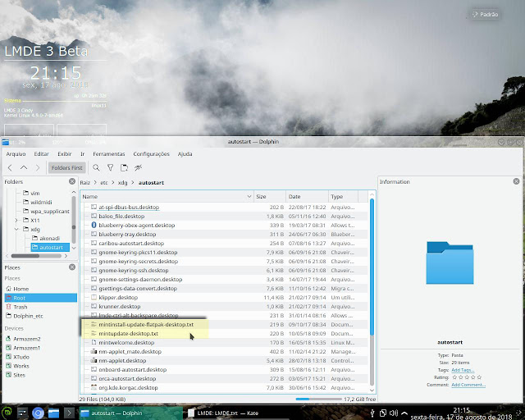Open the Configurações menu
525x420 pixels.
[151, 154]
